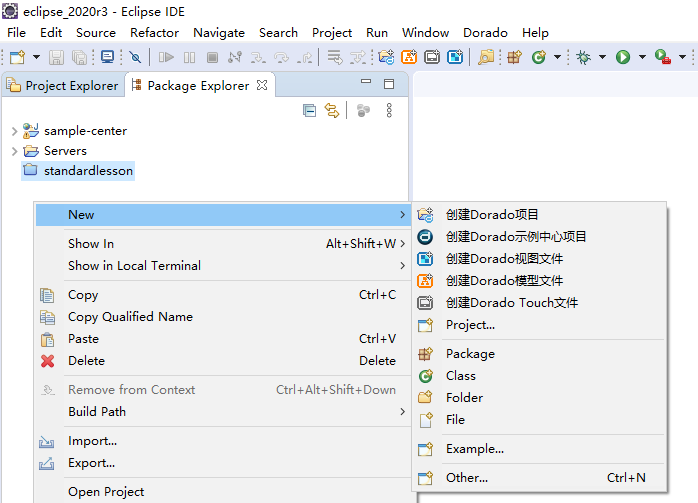Open the Package Explorer View Menu

click(389, 110)
